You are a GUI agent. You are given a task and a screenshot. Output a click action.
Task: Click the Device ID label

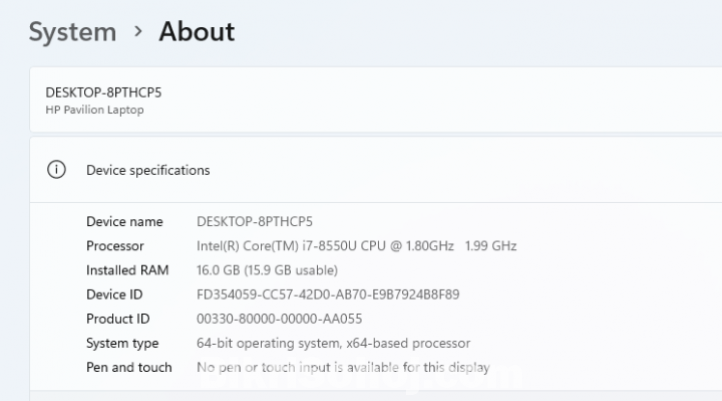113,295
